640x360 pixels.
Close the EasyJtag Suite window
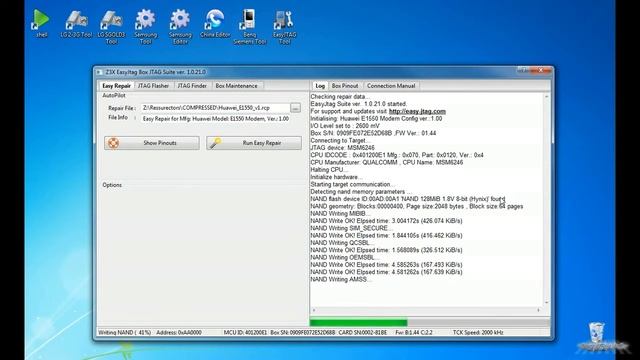pyautogui.click(x=541, y=71)
